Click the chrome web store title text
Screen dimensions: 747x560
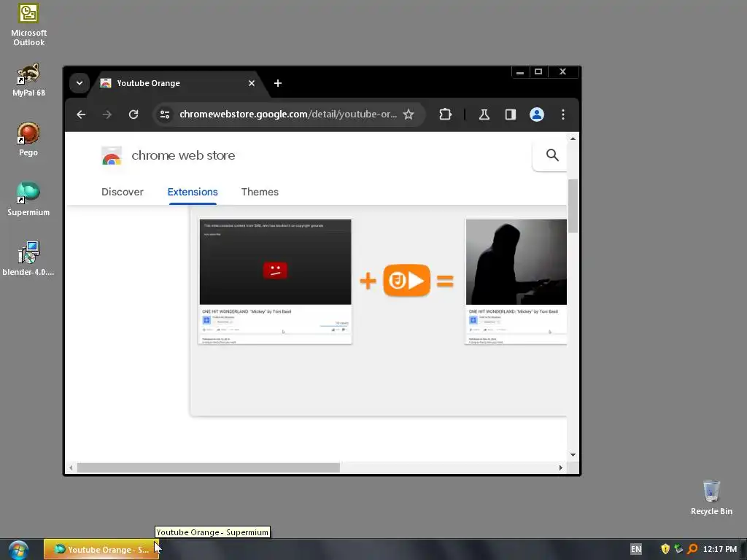point(183,155)
